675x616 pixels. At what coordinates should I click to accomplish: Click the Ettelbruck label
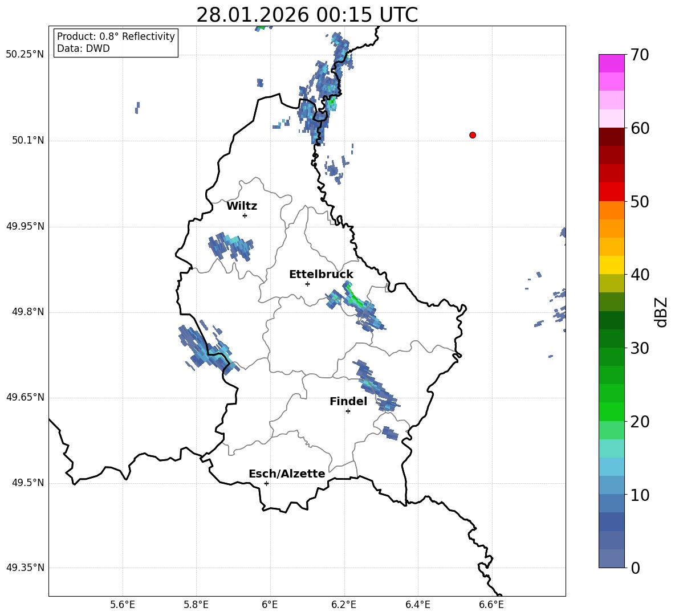point(321,275)
